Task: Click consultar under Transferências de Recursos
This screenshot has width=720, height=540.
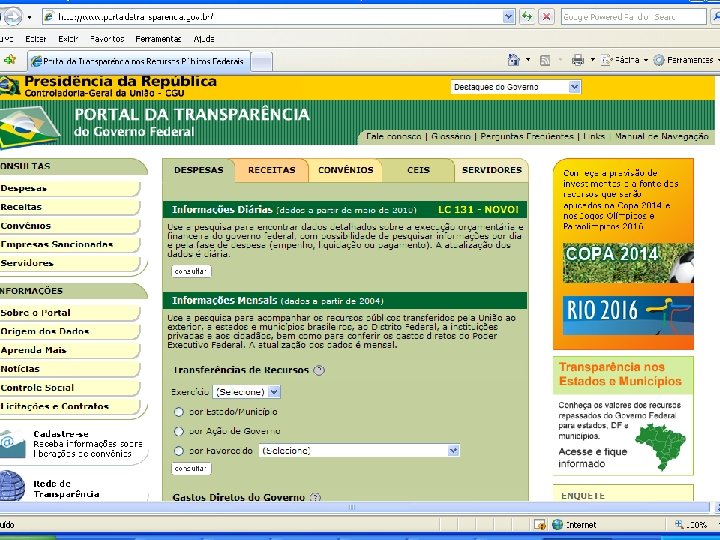Action: click(x=191, y=468)
